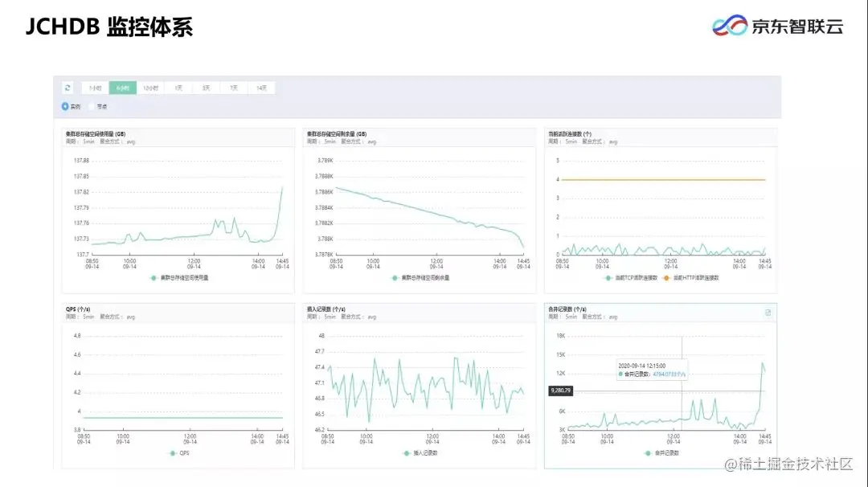Click the QPS (个/s) chart title
The image size is (868, 487).
(x=78, y=309)
